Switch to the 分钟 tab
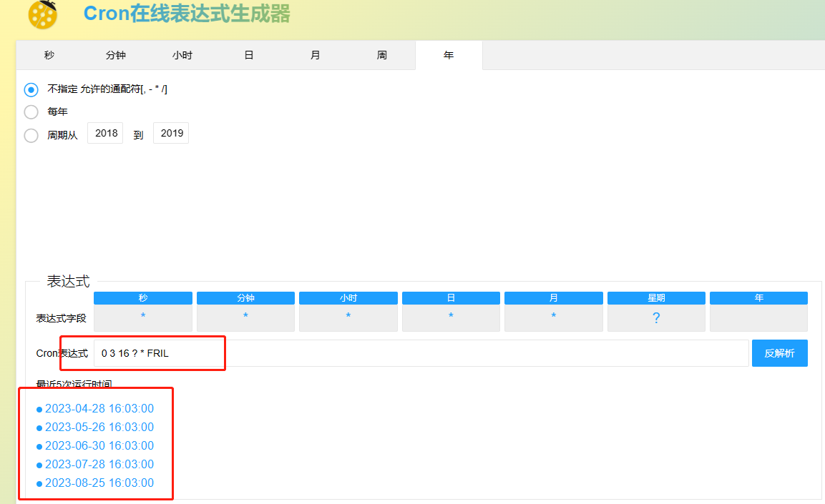 click(x=114, y=55)
